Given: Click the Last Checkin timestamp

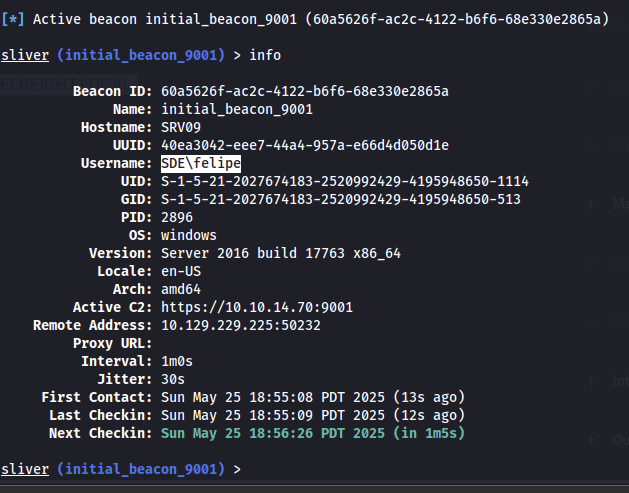Looking at the screenshot, I should [x=313, y=415].
